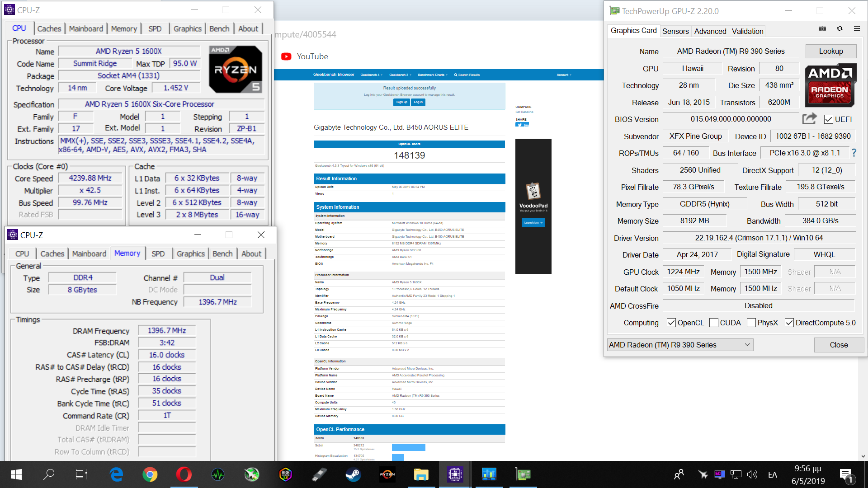Click the VoodooPad Learn More button
The image size is (868, 488).
click(x=533, y=223)
